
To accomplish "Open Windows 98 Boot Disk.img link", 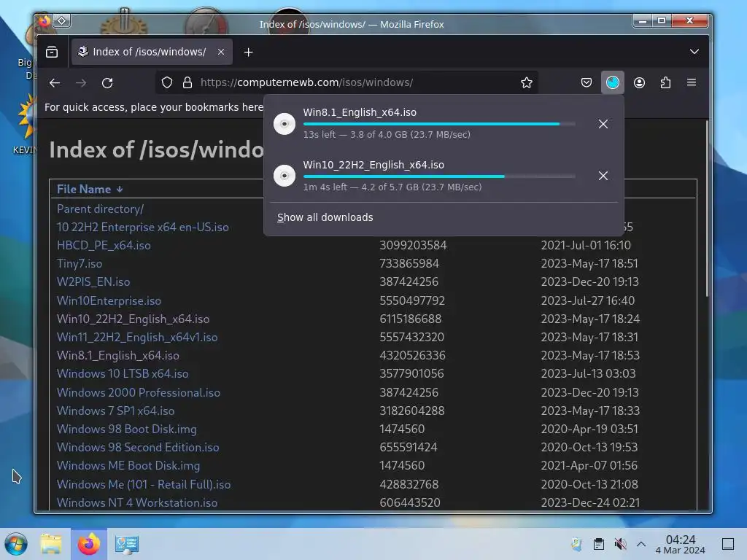I will point(126,429).
